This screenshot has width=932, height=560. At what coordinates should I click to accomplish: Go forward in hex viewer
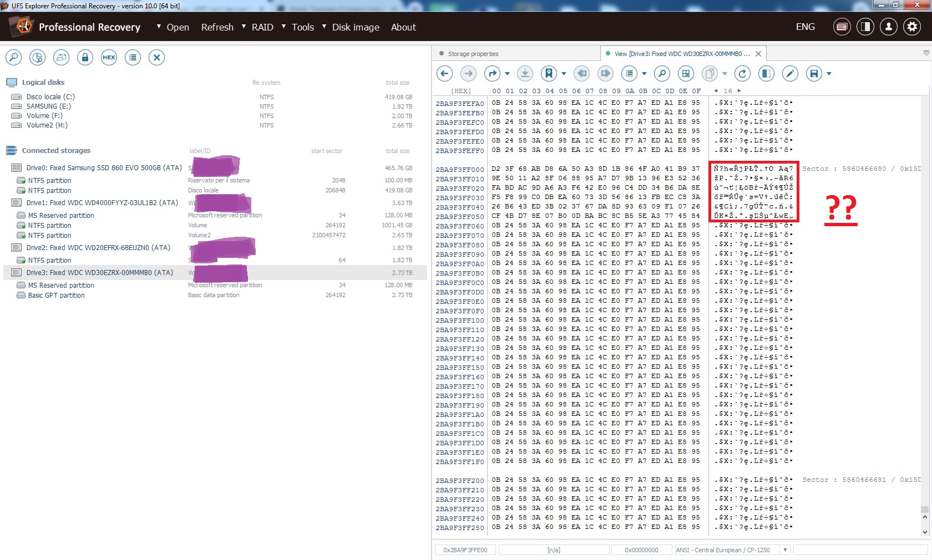[469, 73]
